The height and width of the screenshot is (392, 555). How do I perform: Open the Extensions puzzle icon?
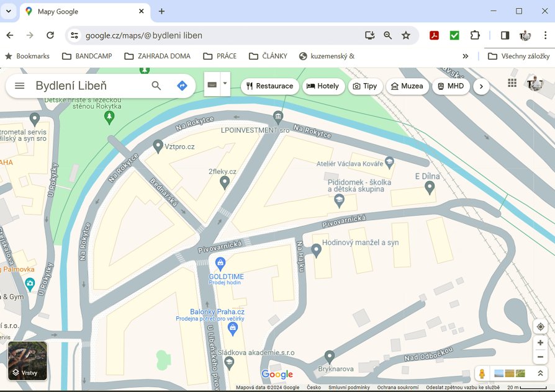click(x=475, y=35)
